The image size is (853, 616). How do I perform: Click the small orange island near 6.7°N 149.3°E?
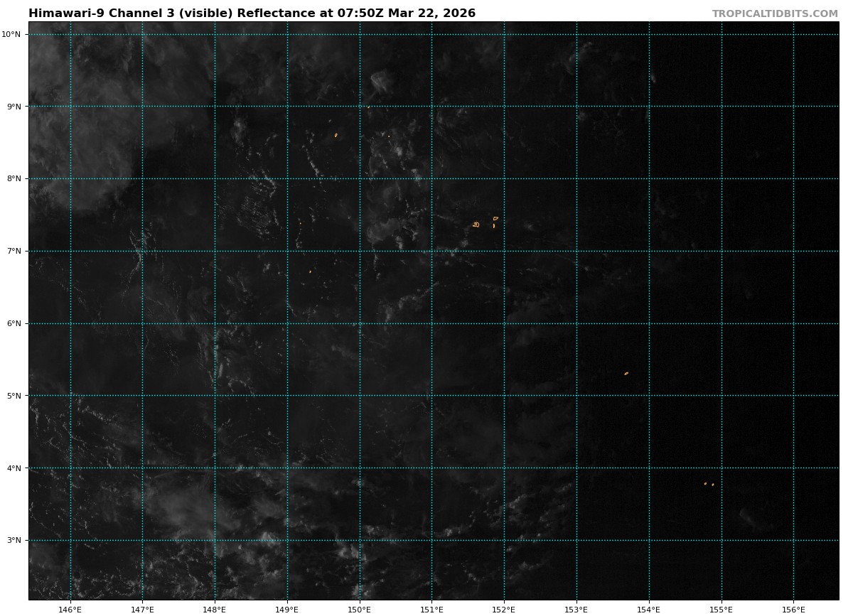(310, 271)
